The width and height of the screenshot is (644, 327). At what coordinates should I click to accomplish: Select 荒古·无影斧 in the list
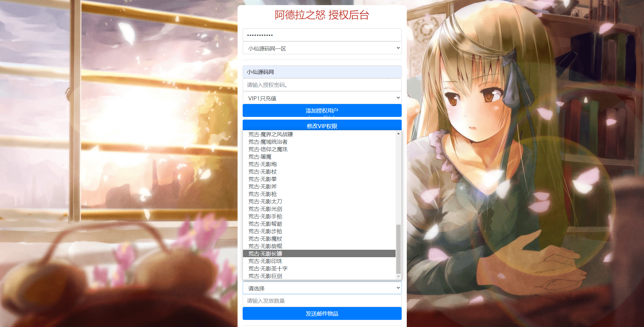[319, 187]
